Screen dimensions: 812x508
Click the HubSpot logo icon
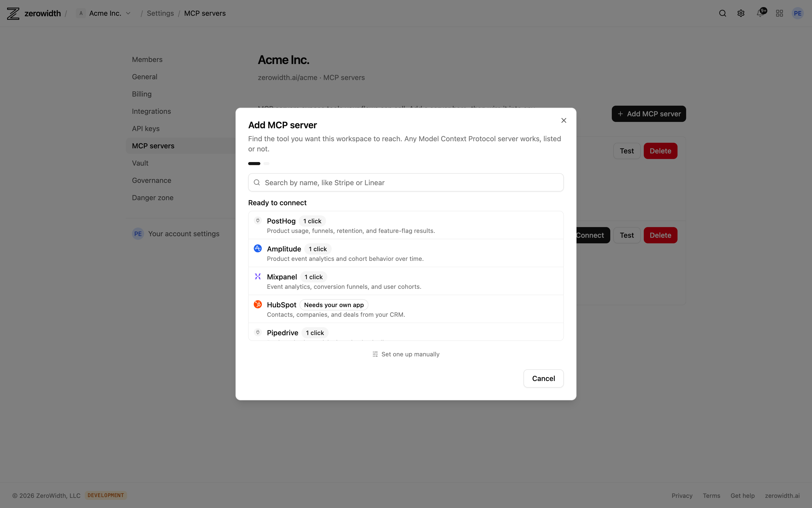[x=258, y=304]
